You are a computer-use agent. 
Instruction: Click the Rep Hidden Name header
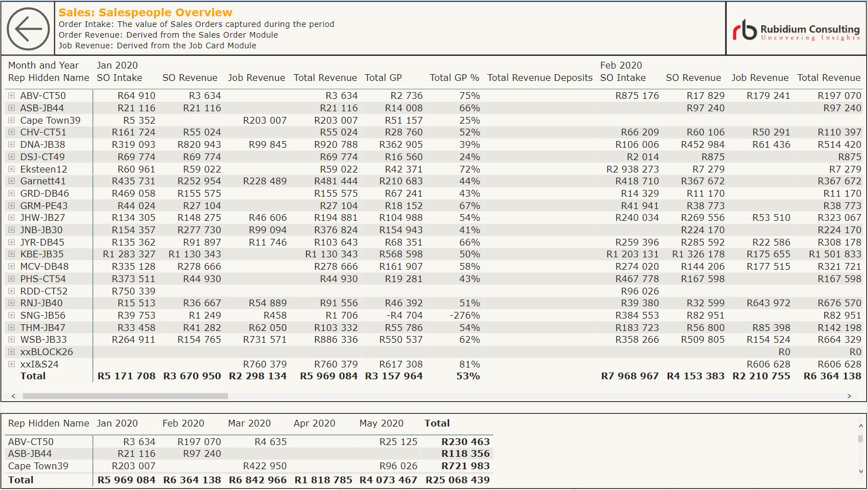pos(48,78)
